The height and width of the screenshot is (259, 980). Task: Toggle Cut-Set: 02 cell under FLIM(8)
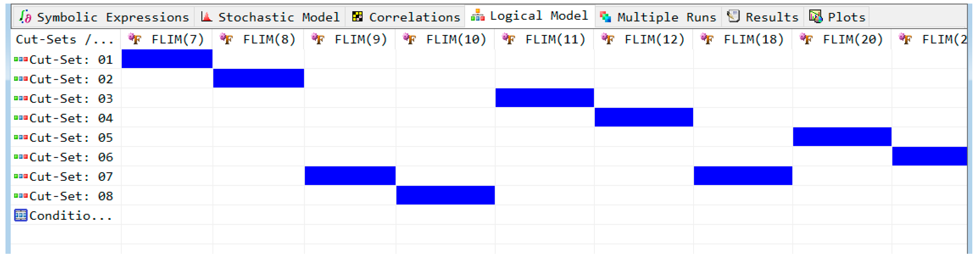click(x=259, y=78)
